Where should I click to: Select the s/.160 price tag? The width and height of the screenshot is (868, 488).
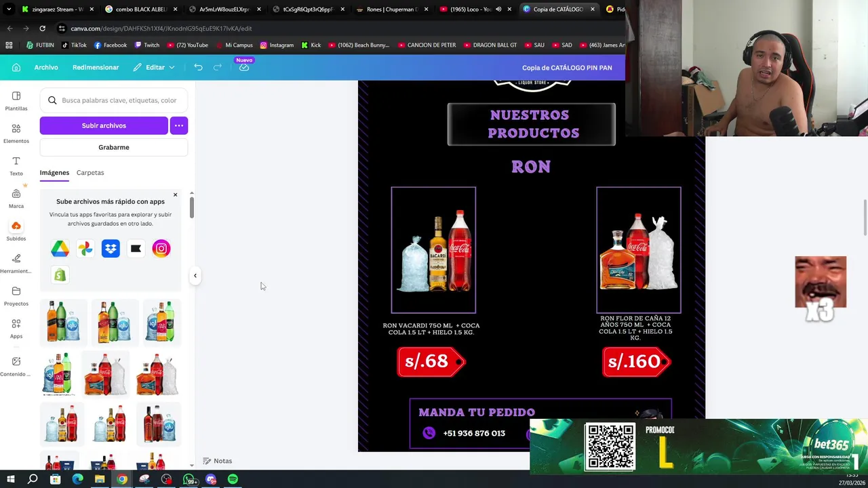click(x=636, y=361)
